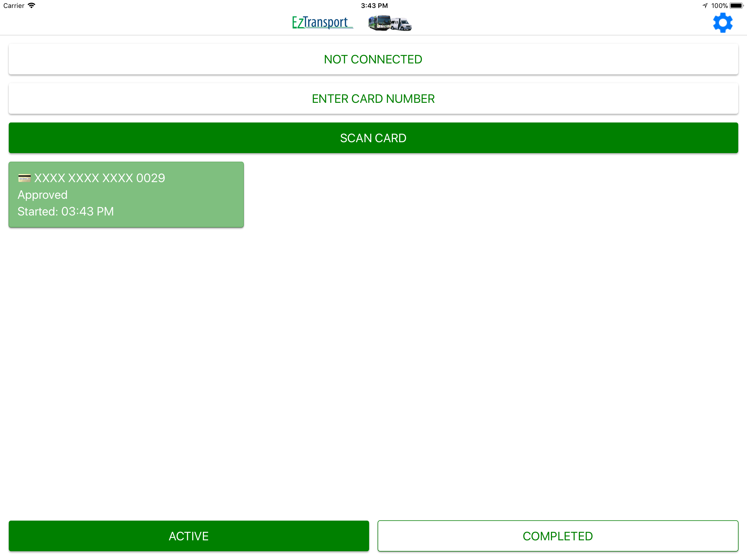Image resolution: width=747 pixels, height=560 pixels.
Task: Tap the ENTER CARD NUMBER button
Action: coord(373,99)
